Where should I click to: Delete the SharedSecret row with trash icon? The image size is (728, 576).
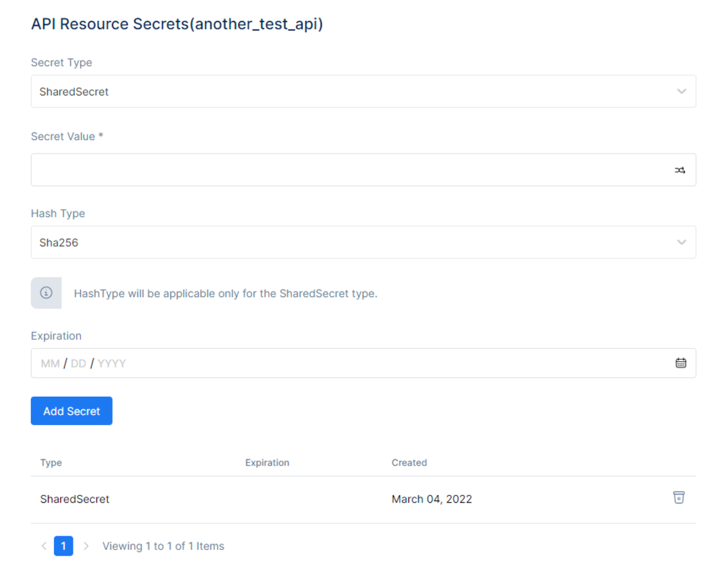point(679,498)
